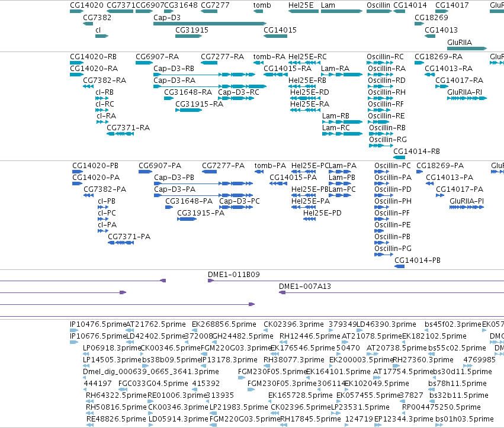The width and height of the screenshot is (504, 428).
Task: Click protein Cap-D3-PA
Action: coord(204,195)
